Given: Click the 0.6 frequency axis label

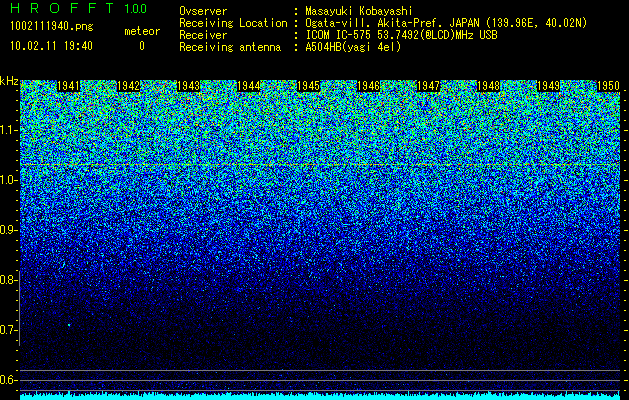Looking at the screenshot, I should (8, 380).
